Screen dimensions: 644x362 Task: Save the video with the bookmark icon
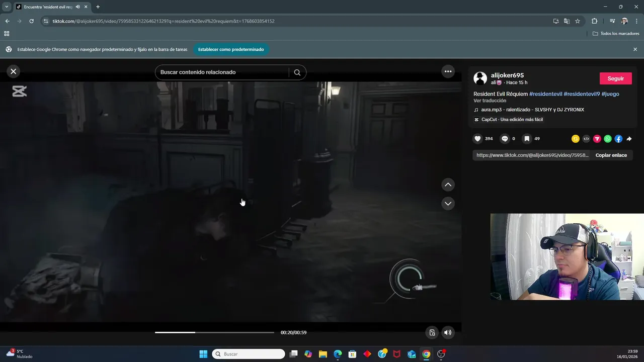[x=526, y=139]
